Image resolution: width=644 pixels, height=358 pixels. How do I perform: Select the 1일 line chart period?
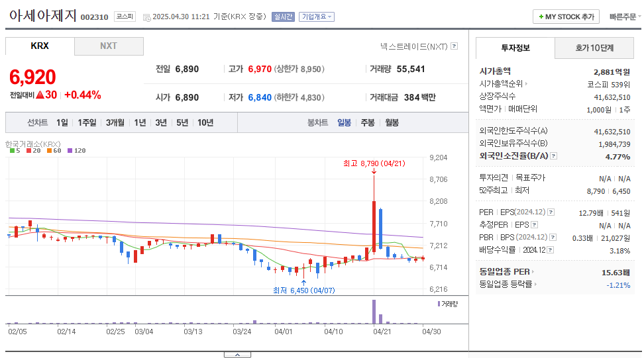(x=62, y=122)
